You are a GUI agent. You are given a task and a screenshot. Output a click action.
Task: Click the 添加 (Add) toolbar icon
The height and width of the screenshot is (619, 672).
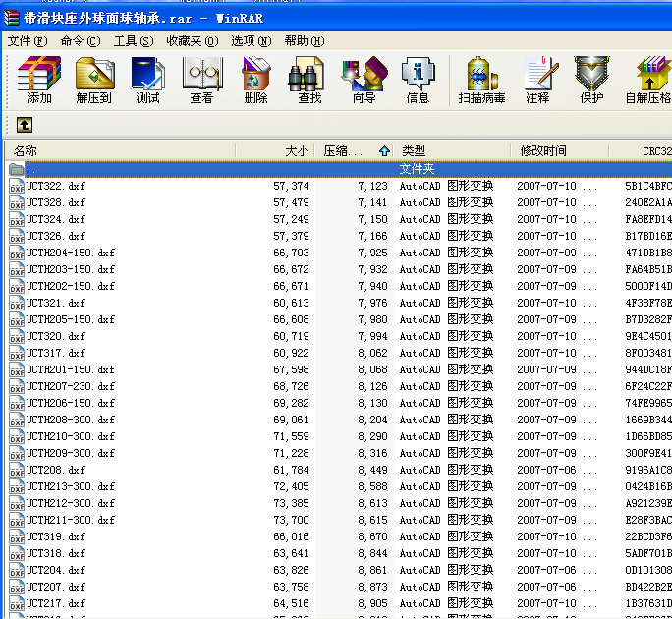click(39, 81)
